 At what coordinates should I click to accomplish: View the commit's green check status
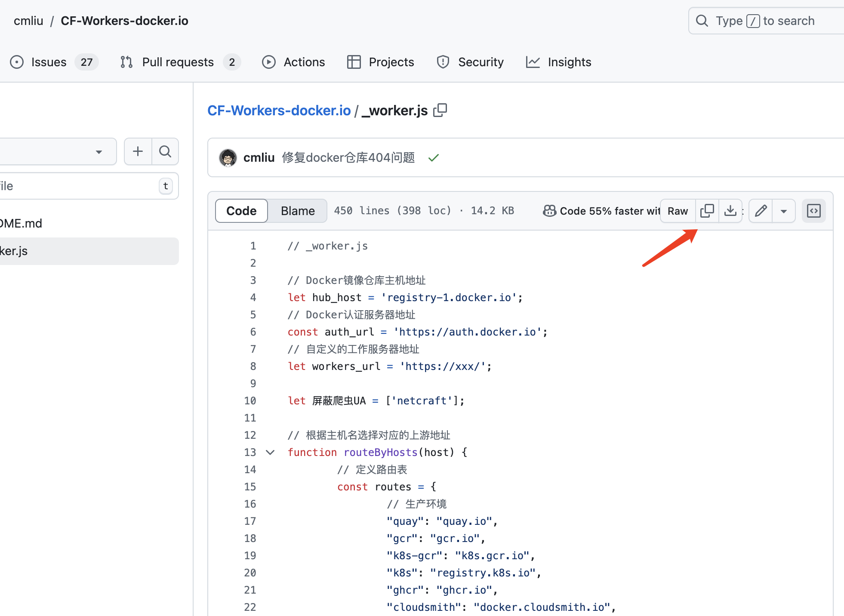[x=434, y=158]
